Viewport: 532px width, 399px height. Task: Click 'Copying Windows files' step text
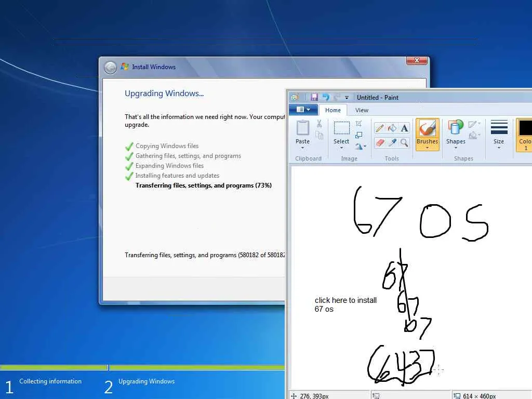[x=167, y=146]
